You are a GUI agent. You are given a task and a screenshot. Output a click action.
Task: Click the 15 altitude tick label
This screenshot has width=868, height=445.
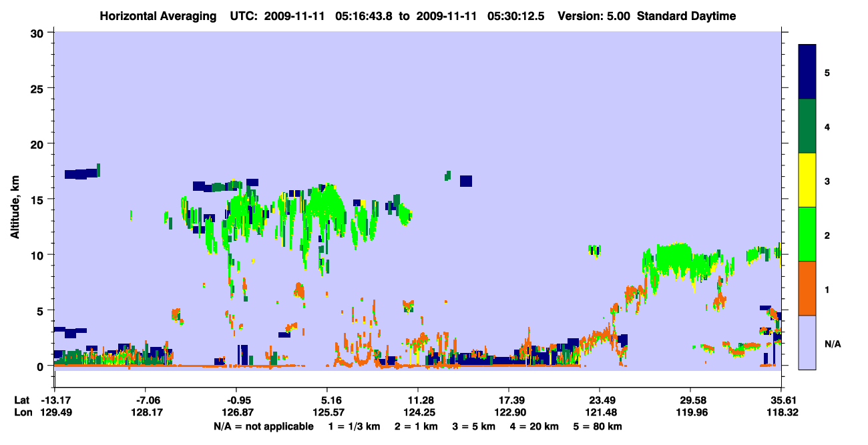(39, 199)
